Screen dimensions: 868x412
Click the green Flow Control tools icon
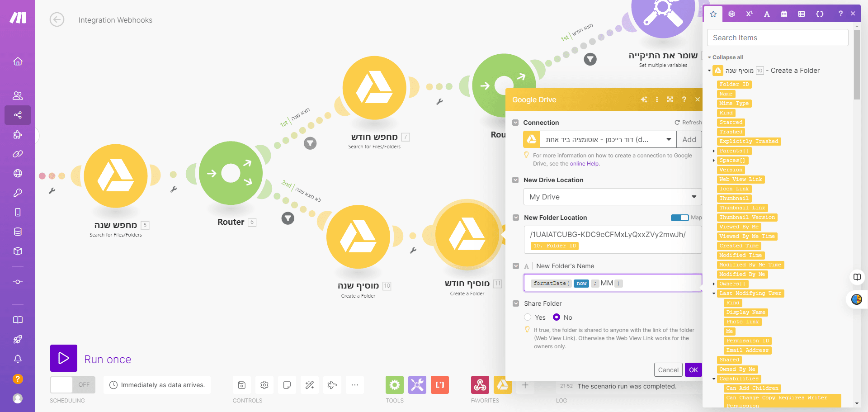click(395, 385)
